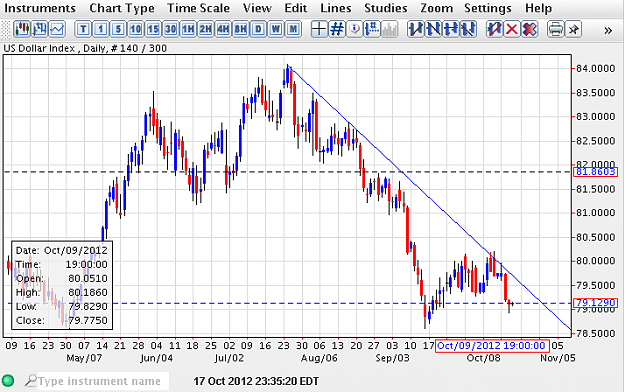Toggle the crosshair cursor tool

(x=319, y=29)
